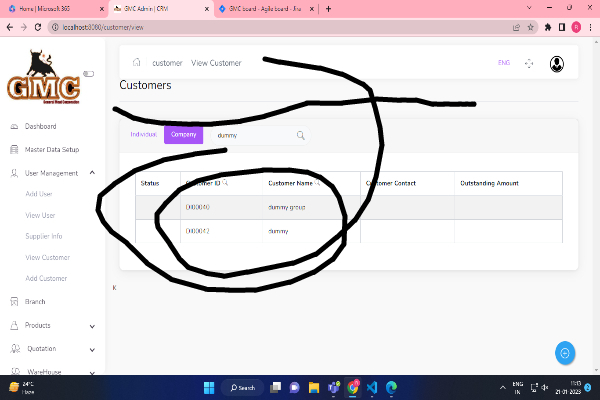The image size is (600, 400).
Task: Enter fullscreen using the expand icon
Action: pyautogui.click(x=530, y=63)
